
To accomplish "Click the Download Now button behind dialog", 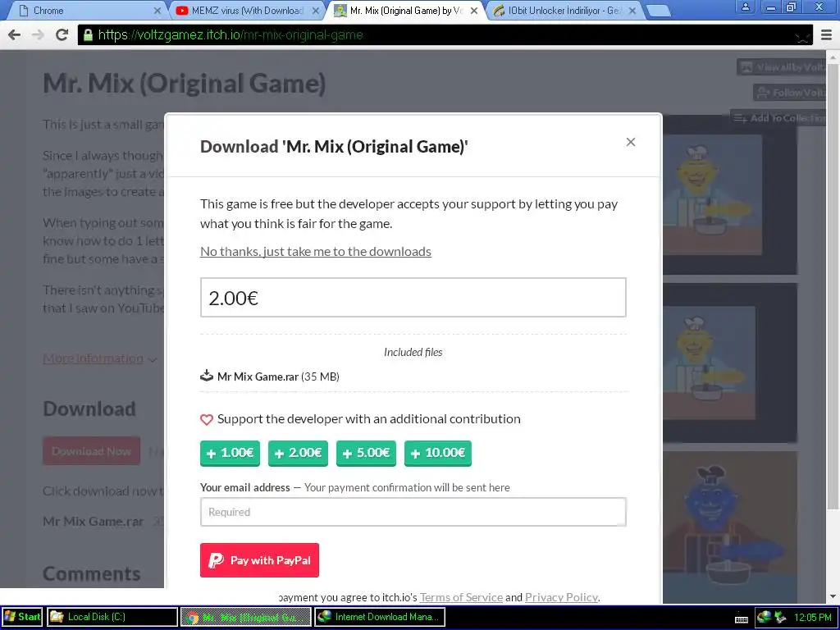I will pyautogui.click(x=92, y=451).
